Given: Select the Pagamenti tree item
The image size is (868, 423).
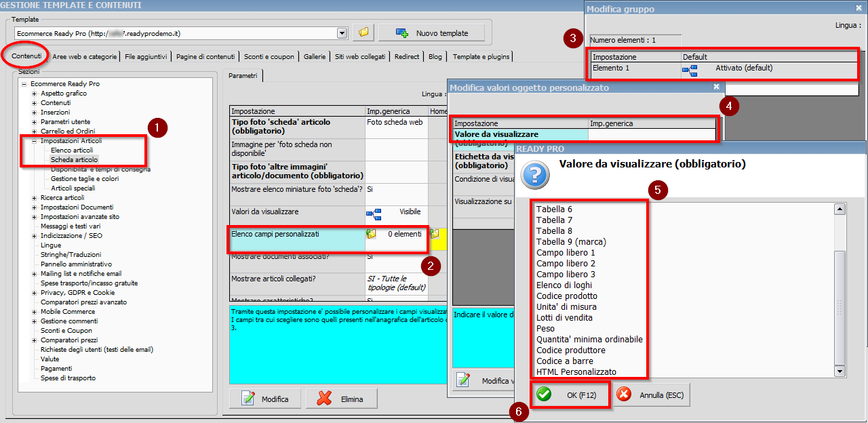Looking at the screenshot, I should click(56, 369).
